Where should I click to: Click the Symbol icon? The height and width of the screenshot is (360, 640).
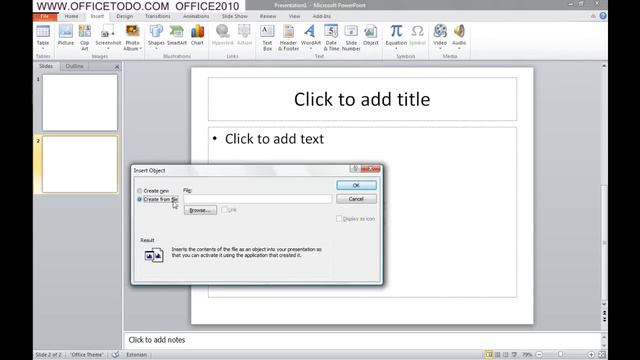click(x=417, y=35)
